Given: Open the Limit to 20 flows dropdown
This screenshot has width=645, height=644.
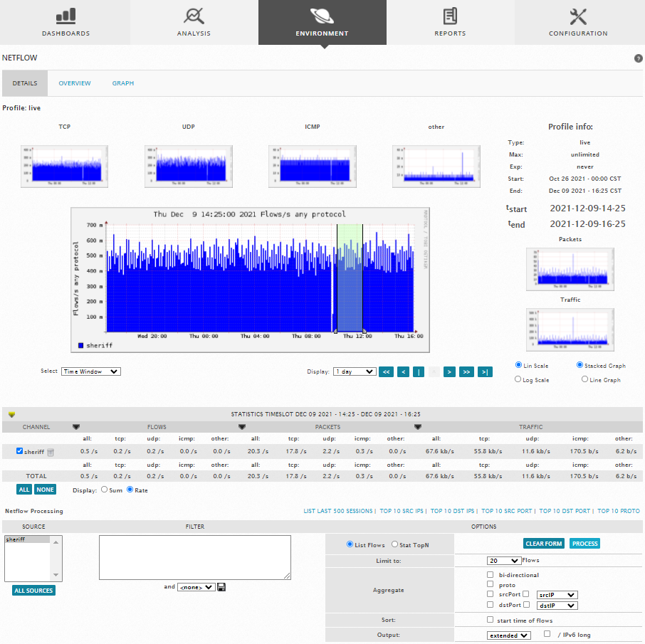Looking at the screenshot, I should [x=504, y=561].
